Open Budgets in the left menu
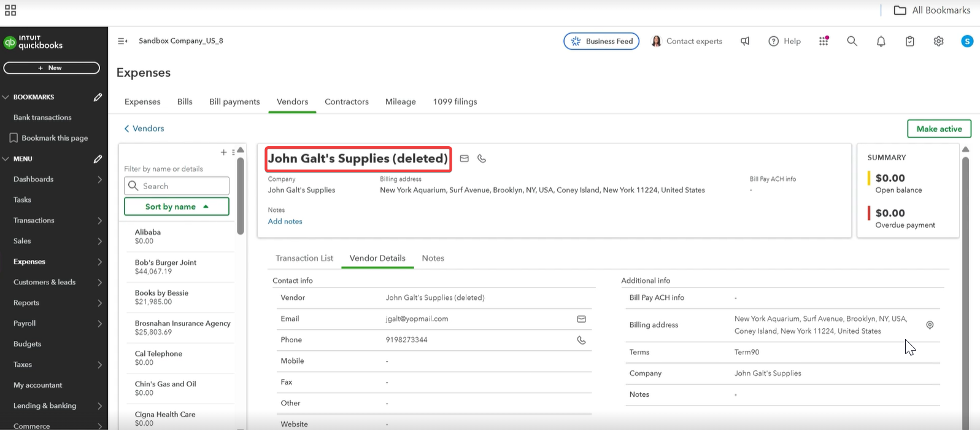This screenshot has height=430, width=980. tap(27, 344)
